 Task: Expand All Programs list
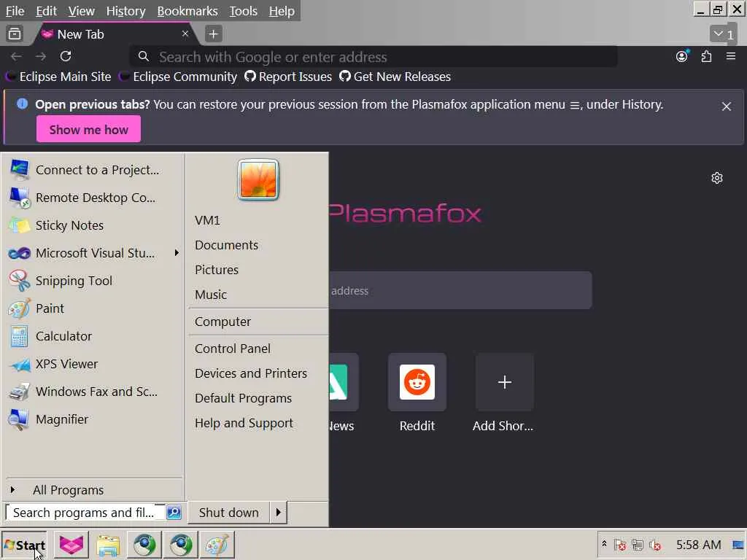pyautogui.click(x=93, y=490)
